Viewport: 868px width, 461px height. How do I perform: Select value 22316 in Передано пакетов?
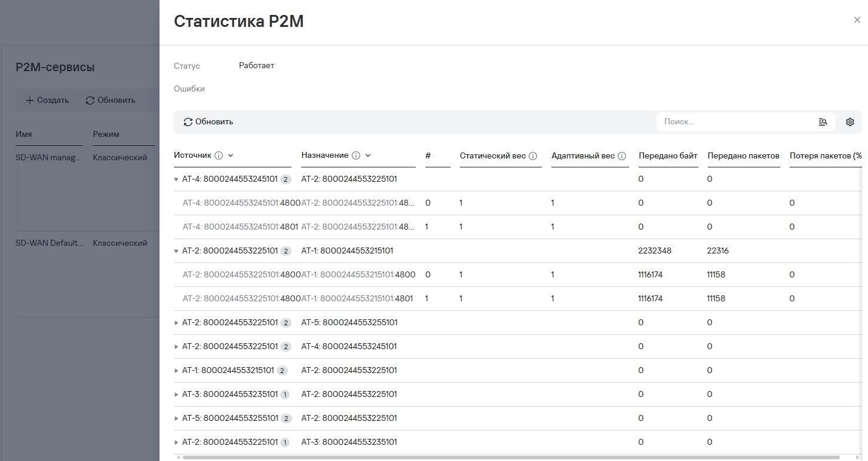(718, 251)
